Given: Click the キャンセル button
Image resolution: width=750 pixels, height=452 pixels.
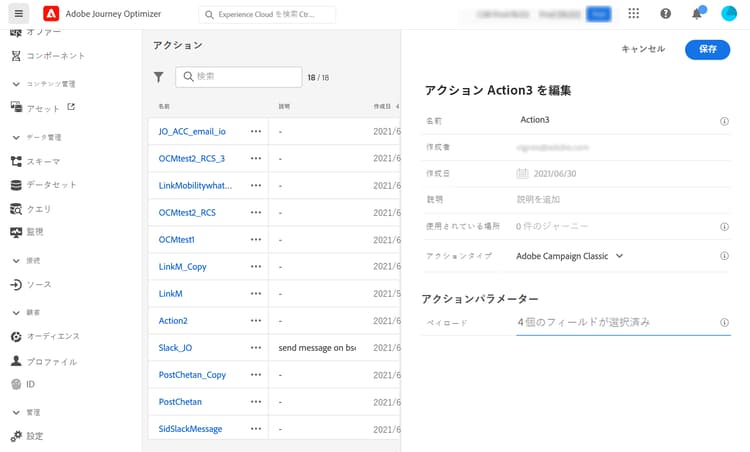Looking at the screenshot, I should 643,49.
